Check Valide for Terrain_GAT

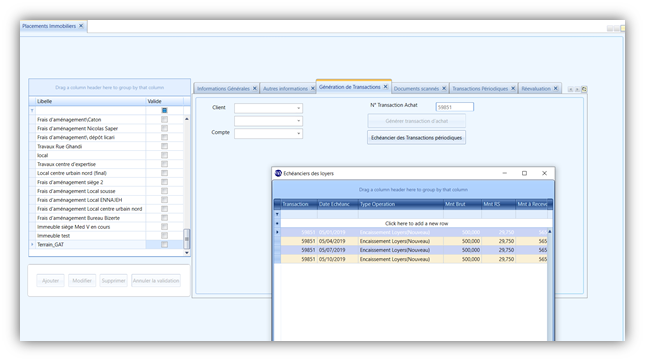pos(164,245)
